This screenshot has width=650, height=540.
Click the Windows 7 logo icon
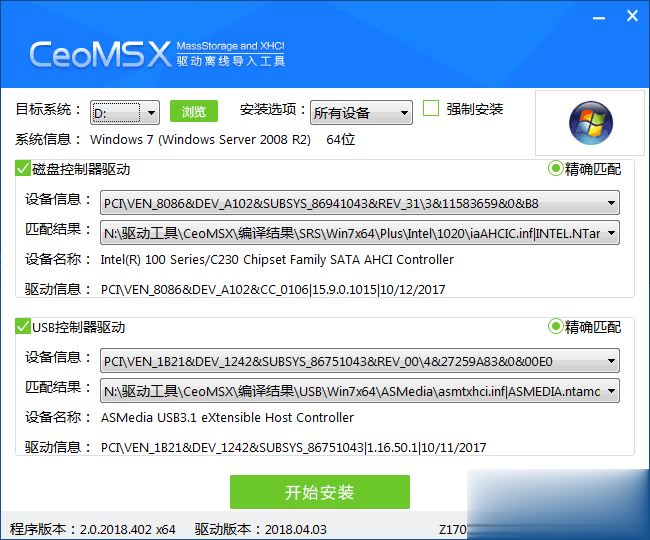point(591,123)
